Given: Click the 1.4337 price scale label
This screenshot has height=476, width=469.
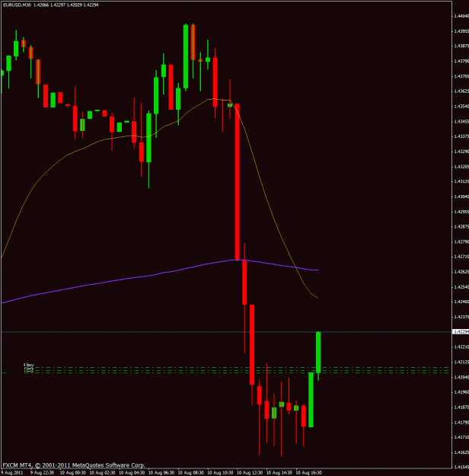Looking at the screenshot, I should point(461,136).
